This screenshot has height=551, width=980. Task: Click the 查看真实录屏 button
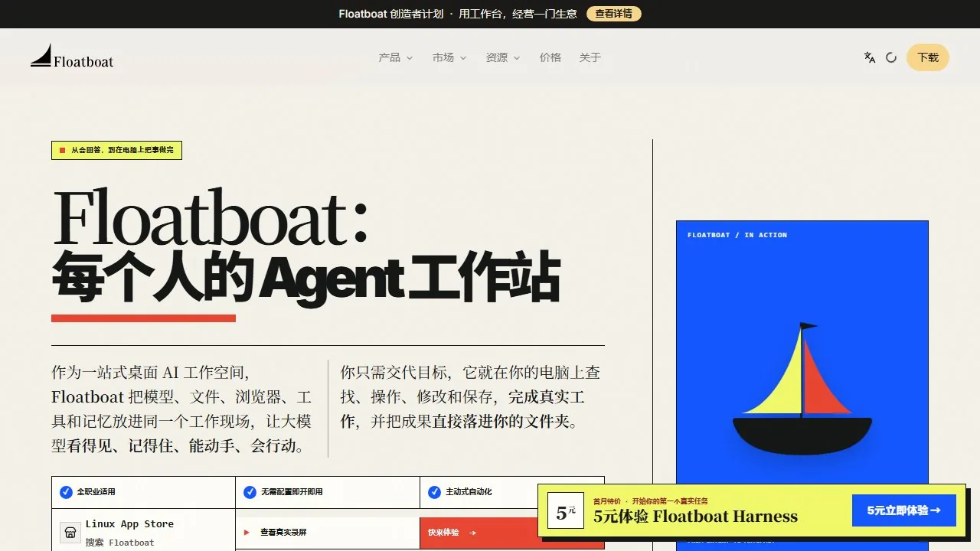point(328,533)
